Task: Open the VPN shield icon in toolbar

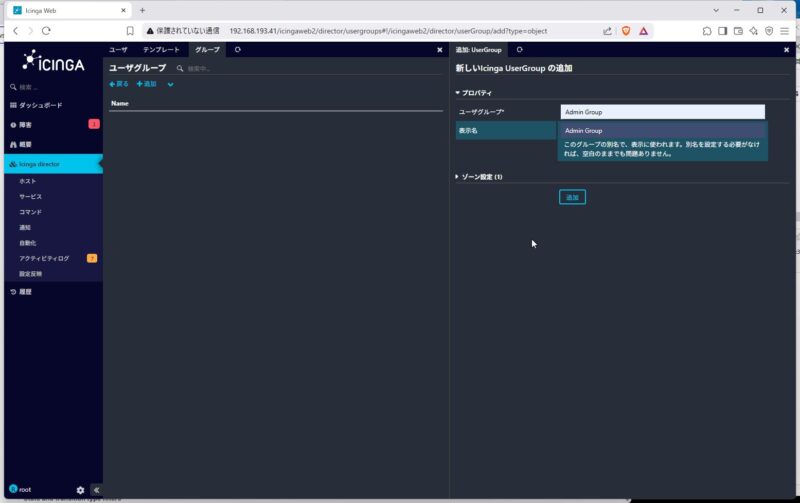Action: click(x=769, y=31)
